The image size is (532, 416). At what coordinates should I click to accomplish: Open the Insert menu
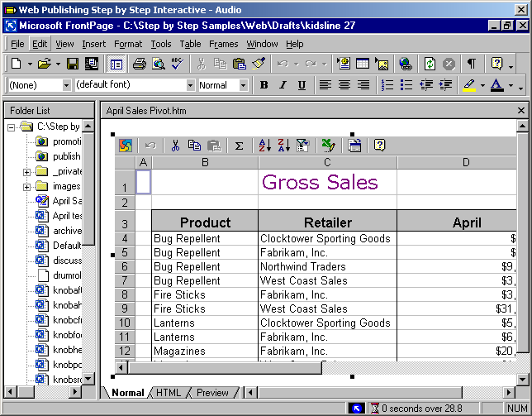[x=93, y=44]
